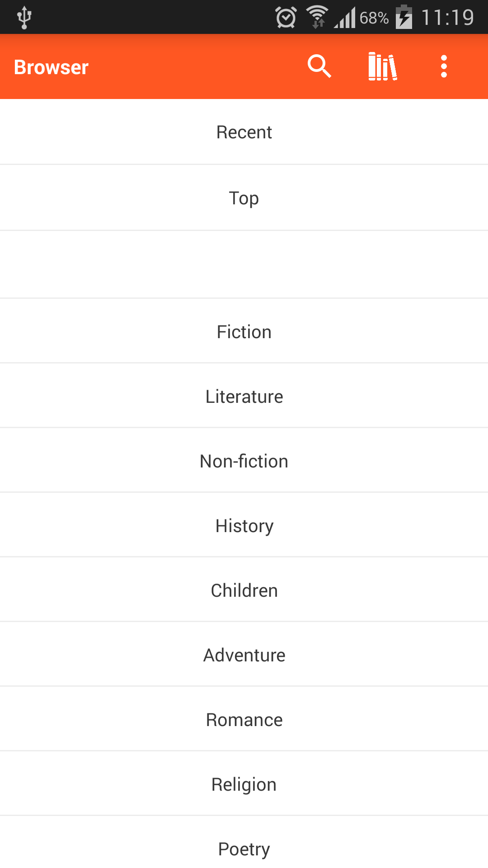Tap the cellular signal strength icon
This screenshot has width=488, height=868.
(x=345, y=18)
